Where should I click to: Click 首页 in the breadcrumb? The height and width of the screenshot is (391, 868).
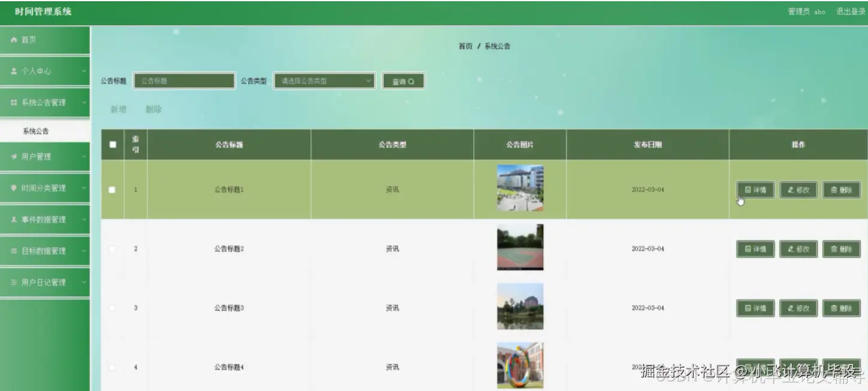click(465, 46)
